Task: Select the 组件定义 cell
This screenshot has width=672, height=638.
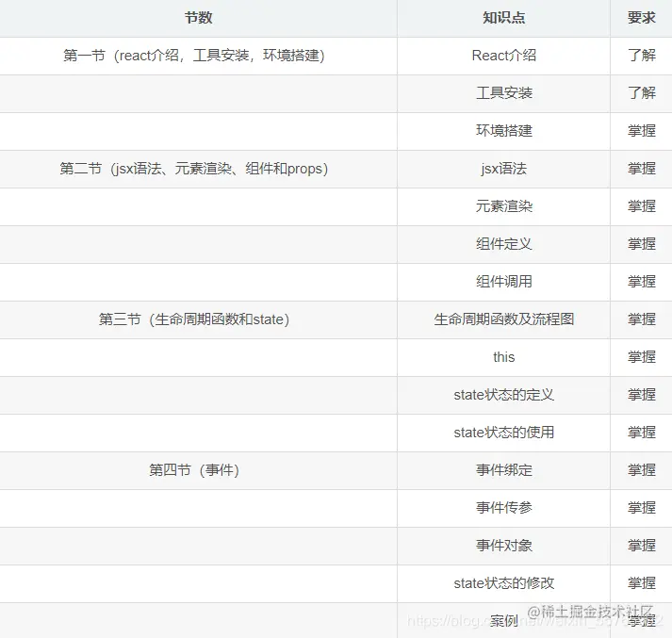Action: pos(503,244)
